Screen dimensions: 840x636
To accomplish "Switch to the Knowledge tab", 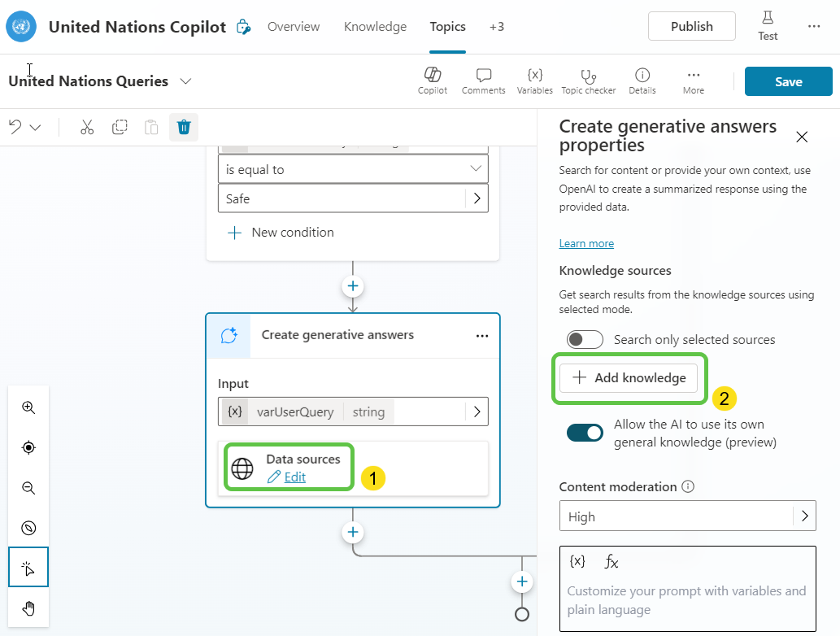I will pyautogui.click(x=375, y=27).
